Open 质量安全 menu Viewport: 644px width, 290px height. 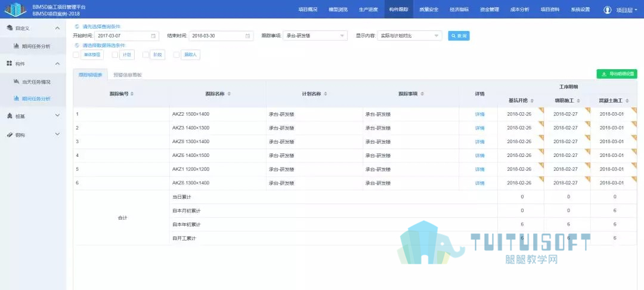pyautogui.click(x=429, y=10)
